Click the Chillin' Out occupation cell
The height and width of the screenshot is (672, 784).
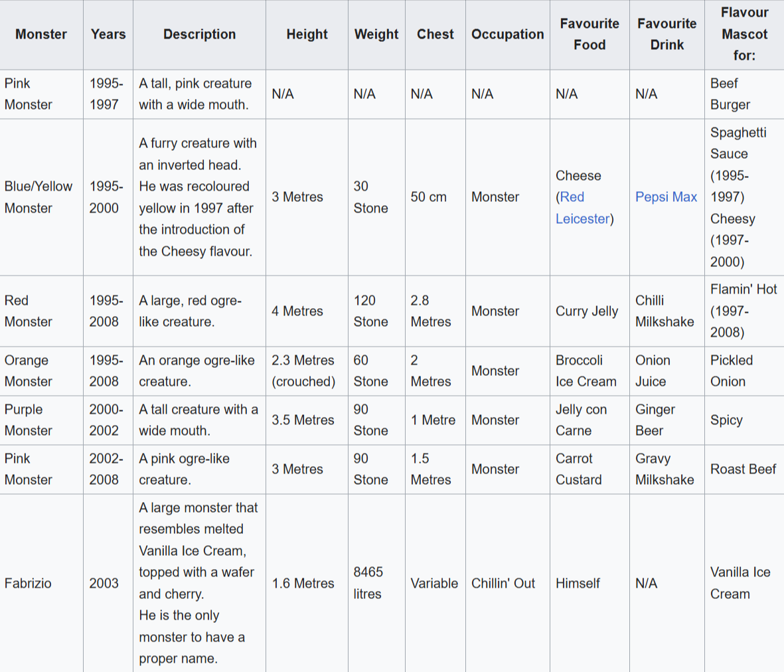[507, 583]
